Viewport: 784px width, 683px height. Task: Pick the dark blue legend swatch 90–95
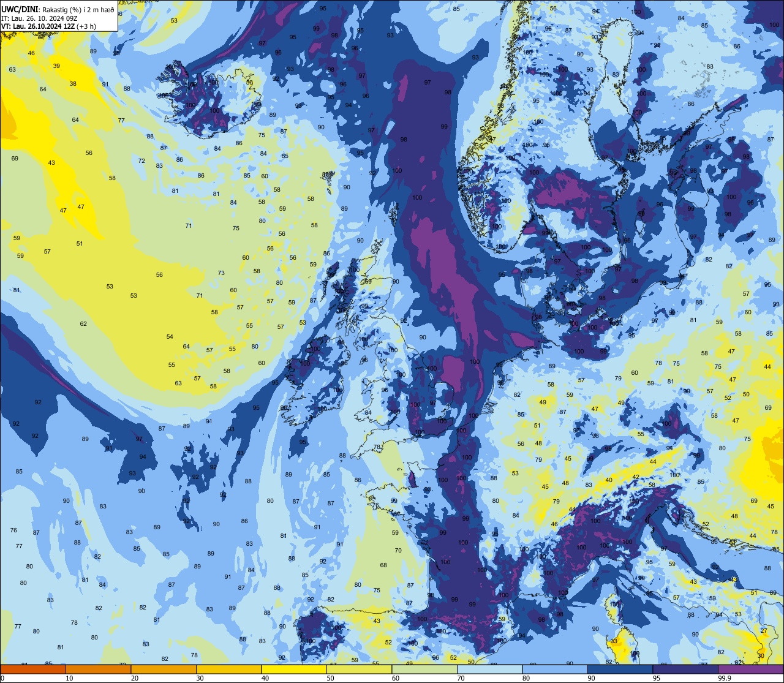tap(620, 669)
